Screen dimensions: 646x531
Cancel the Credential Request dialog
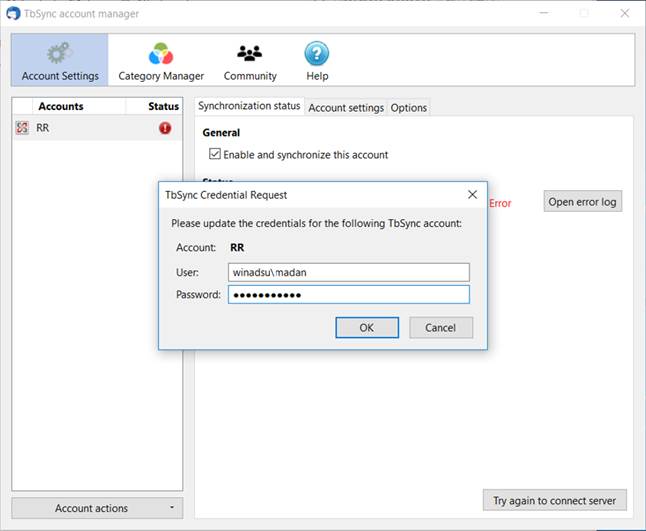pos(441,328)
